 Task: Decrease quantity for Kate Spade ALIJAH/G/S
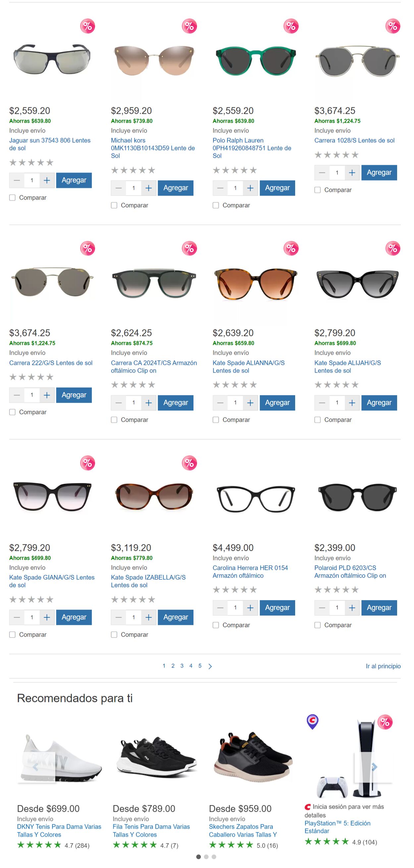coord(322,403)
